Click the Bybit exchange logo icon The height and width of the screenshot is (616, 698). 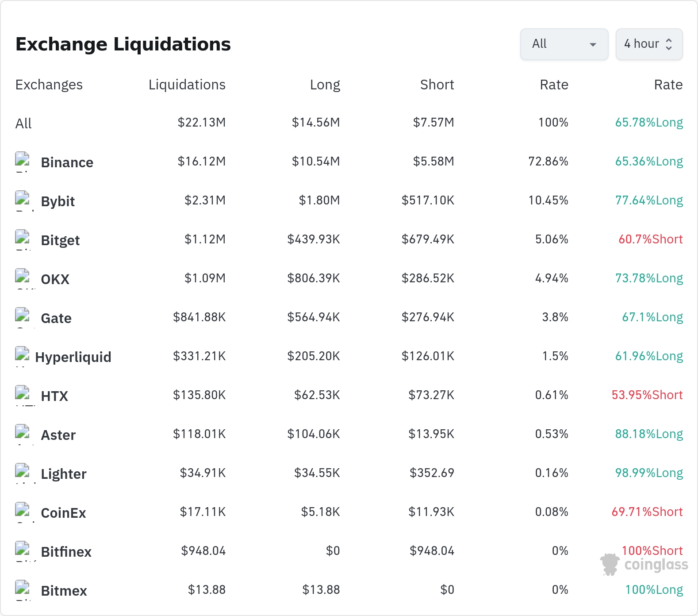22,200
